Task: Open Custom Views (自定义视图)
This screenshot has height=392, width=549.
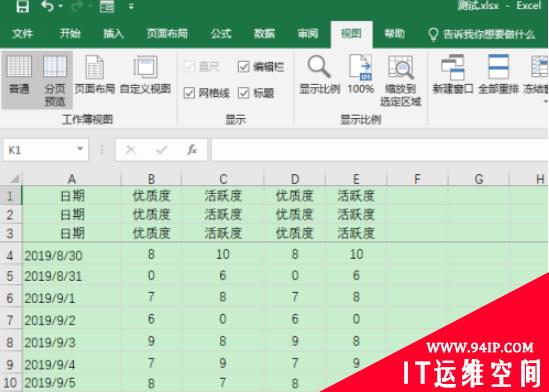Action: [x=145, y=75]
